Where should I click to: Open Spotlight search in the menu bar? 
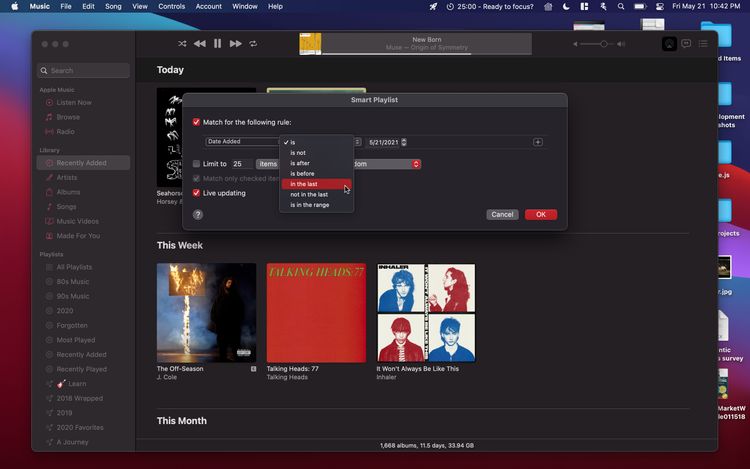(x=620, y=7)
